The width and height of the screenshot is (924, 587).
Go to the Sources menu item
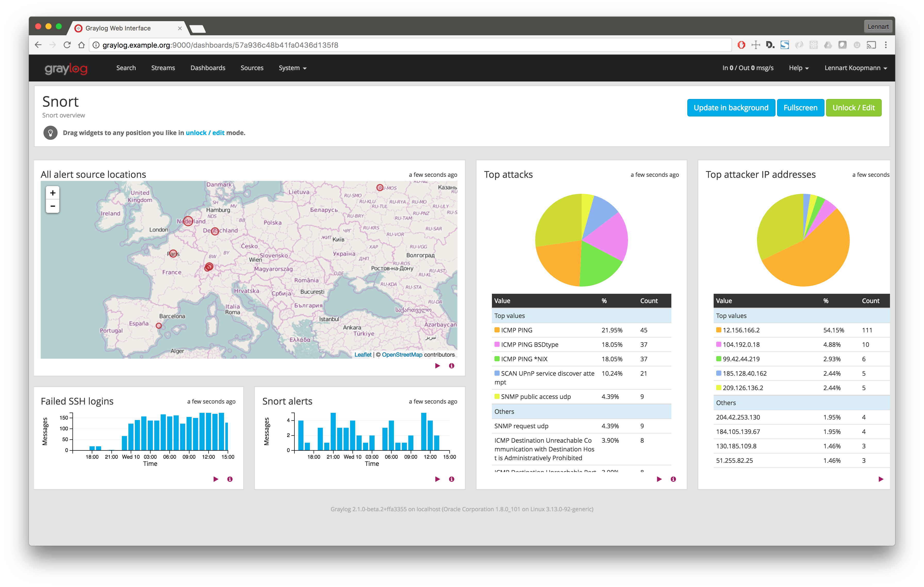tap(252, 68)
